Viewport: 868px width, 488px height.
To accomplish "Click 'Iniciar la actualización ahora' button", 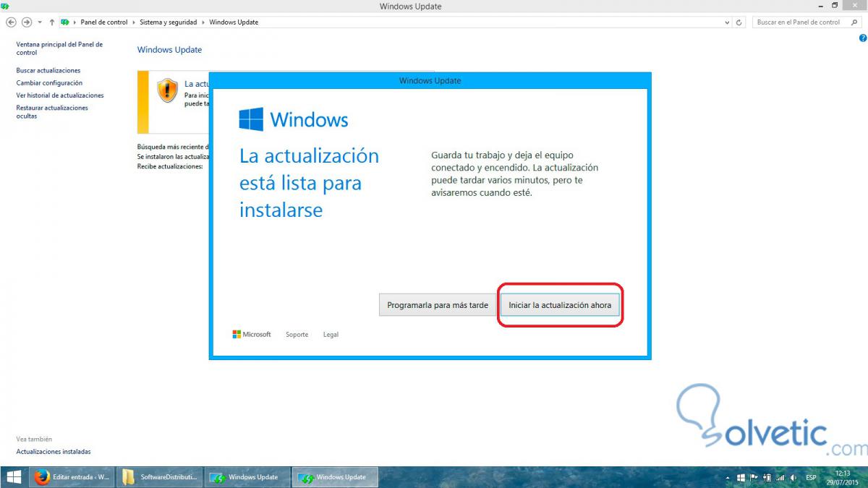I will click(560, 305).
